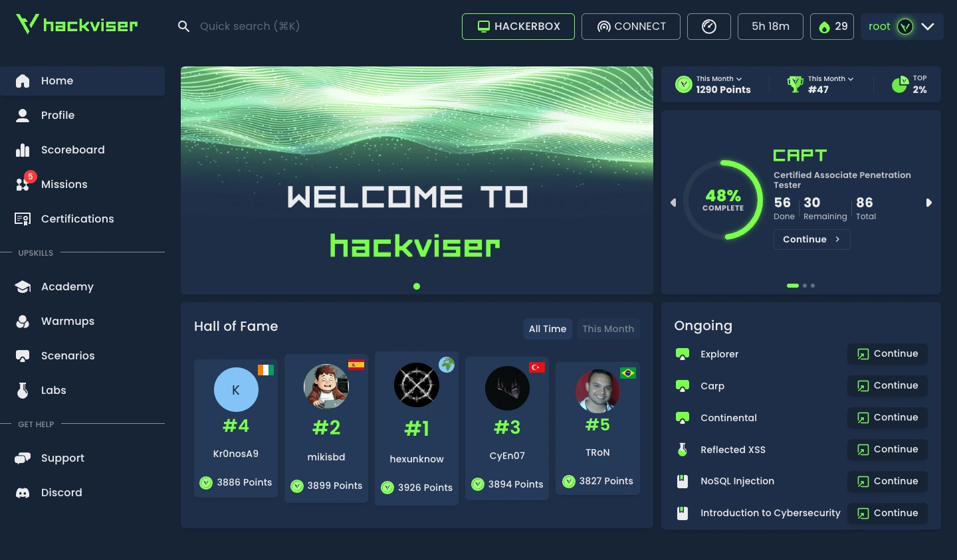Viewport: 957px width, 560px height.
Task: Open the This Month rank dropdown
Action: pos(831,78)
